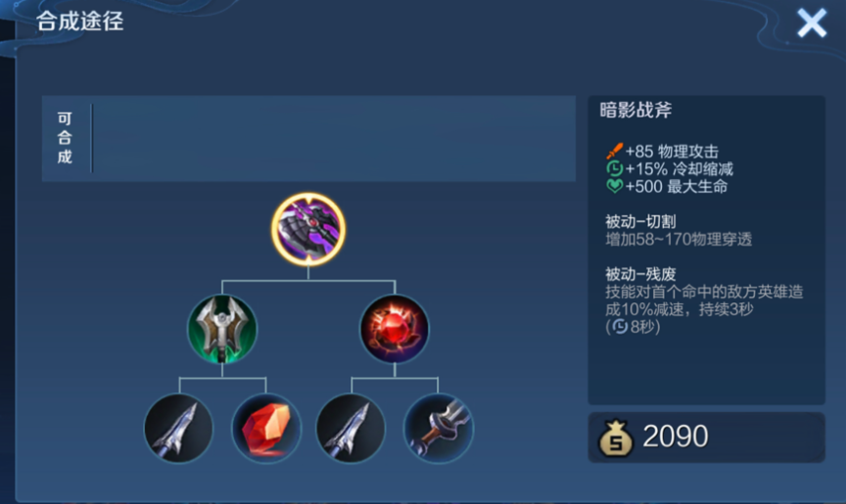Select the 暗影战斧 item icon with gold ring
Viewport: 846px width, 504px height.
(x=308, y=229)
